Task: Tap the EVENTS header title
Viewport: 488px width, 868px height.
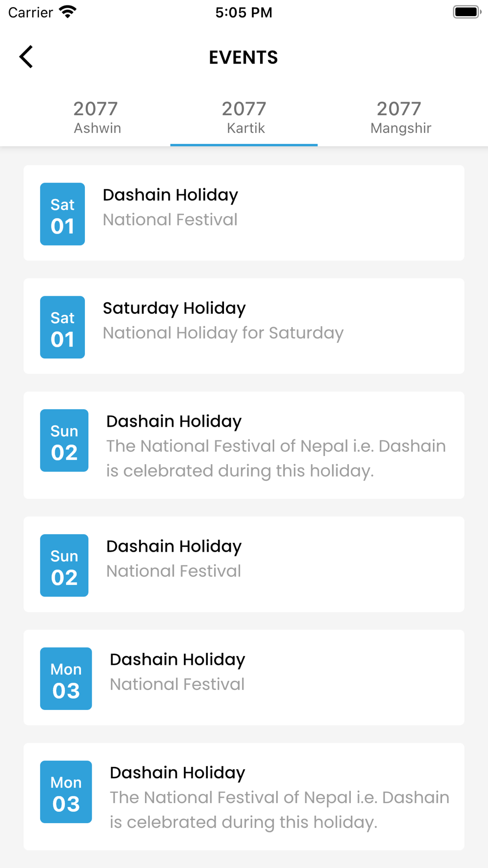Action: pyautogui.click(x=244, y=58)
